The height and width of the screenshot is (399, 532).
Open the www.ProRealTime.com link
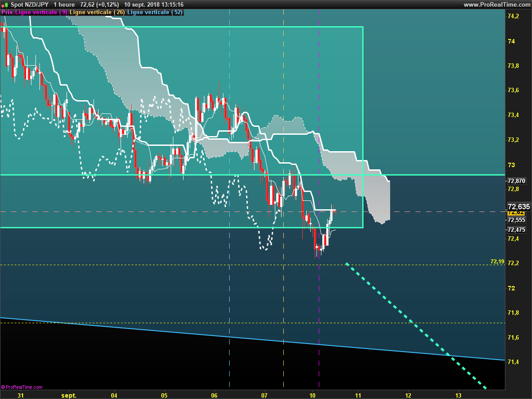pyautogui.click(x=497, y=4)
